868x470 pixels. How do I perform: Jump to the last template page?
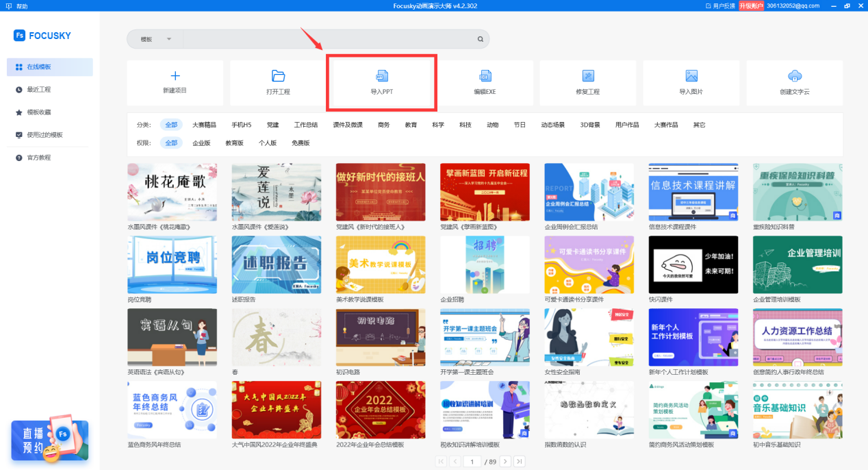[x=520, y=462]
